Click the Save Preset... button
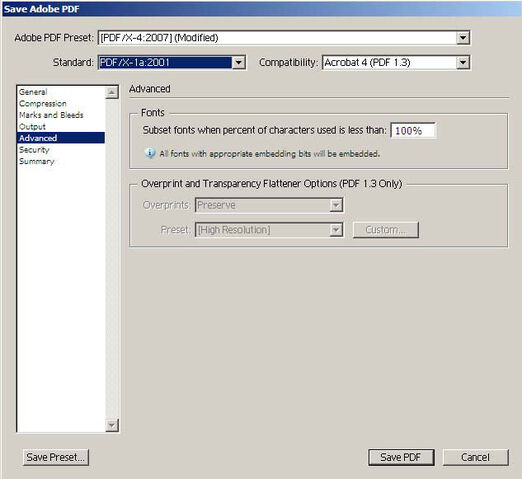This screenshot has width=522, height=479. [x=56, y=457]
